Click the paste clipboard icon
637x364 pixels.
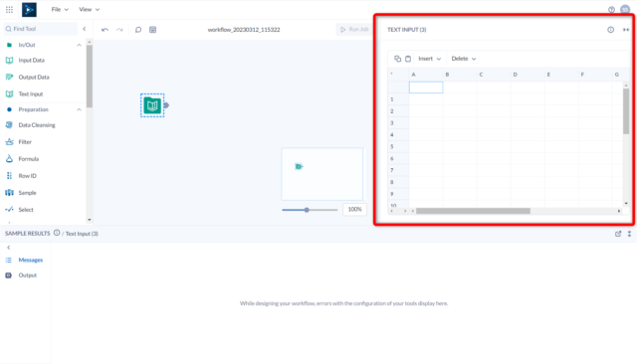coord(408,59)
